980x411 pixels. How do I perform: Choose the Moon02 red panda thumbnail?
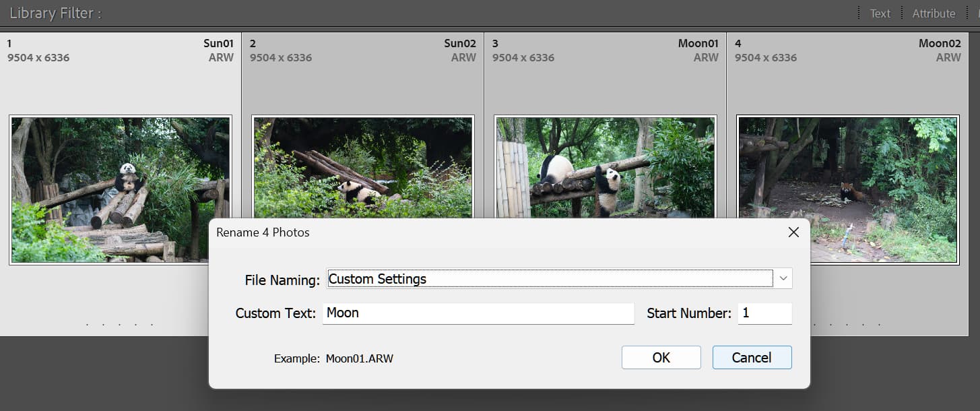[x=847, y=189]
